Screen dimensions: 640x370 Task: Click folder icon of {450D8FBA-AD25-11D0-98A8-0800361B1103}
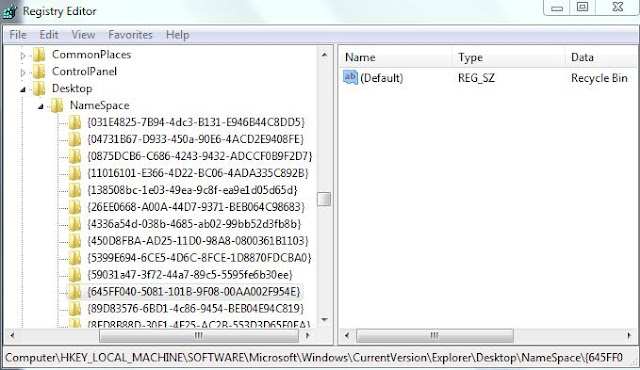click(x=75, y=241)
